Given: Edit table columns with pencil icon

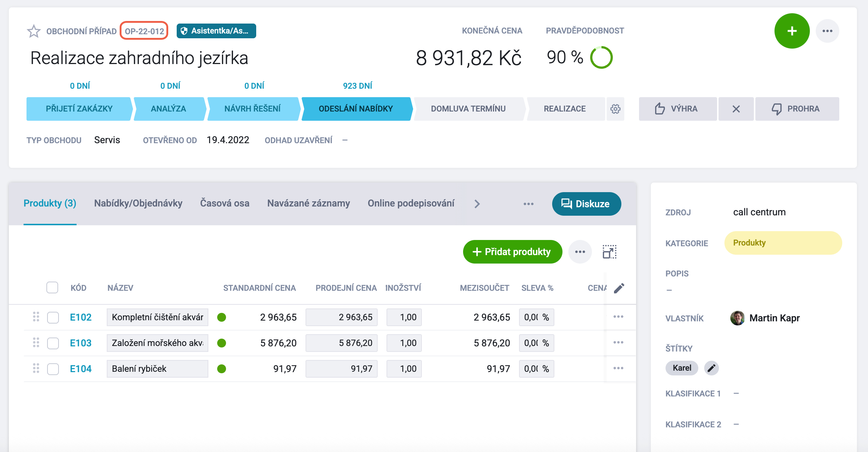Looking at the screenshot, I should pyautogui.click(x=619, y=288).
